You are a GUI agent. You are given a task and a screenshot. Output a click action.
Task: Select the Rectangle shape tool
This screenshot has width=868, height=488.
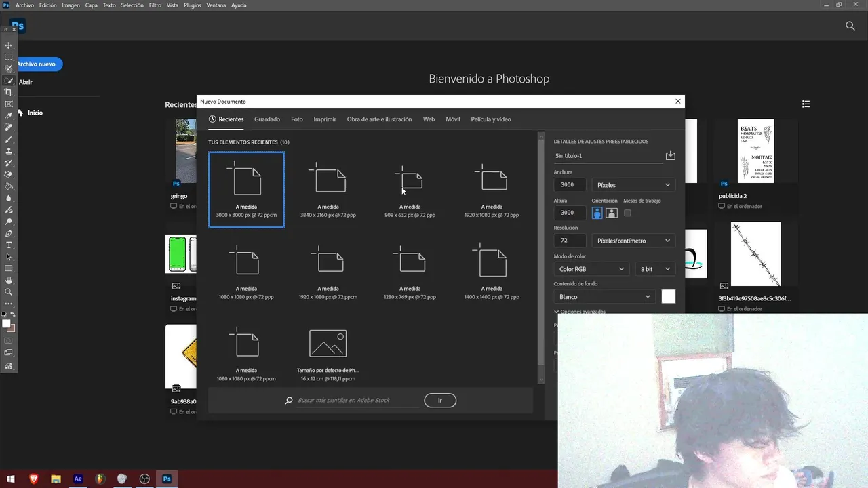(9, 268)
